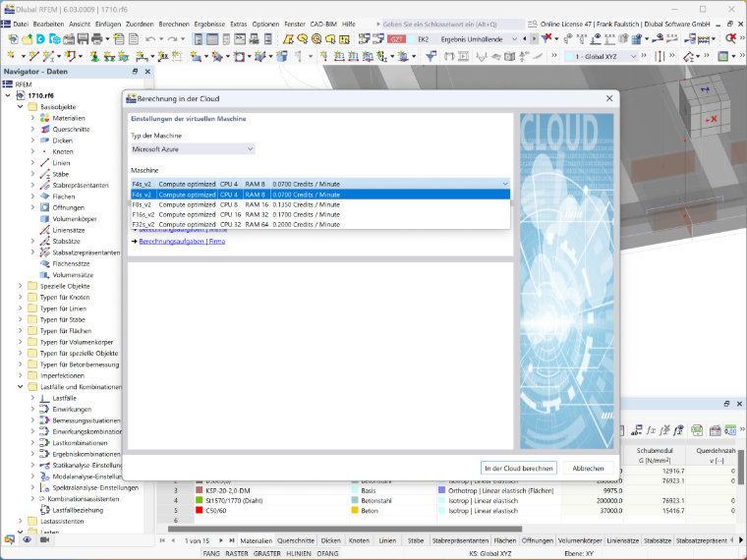
Task: Open the Berechnungsaufgaben | Firma link
Action: pos(182,242)
